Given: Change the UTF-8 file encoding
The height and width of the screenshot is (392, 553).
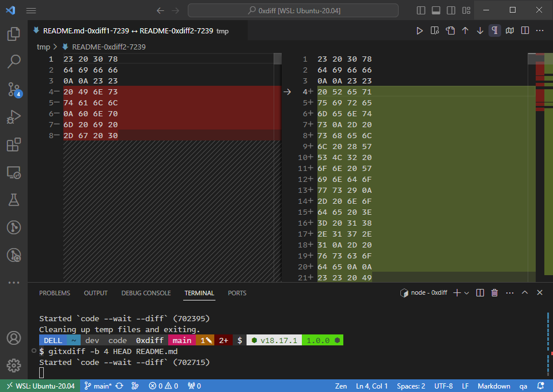Looking at the screenshot, I should point(444,386).
